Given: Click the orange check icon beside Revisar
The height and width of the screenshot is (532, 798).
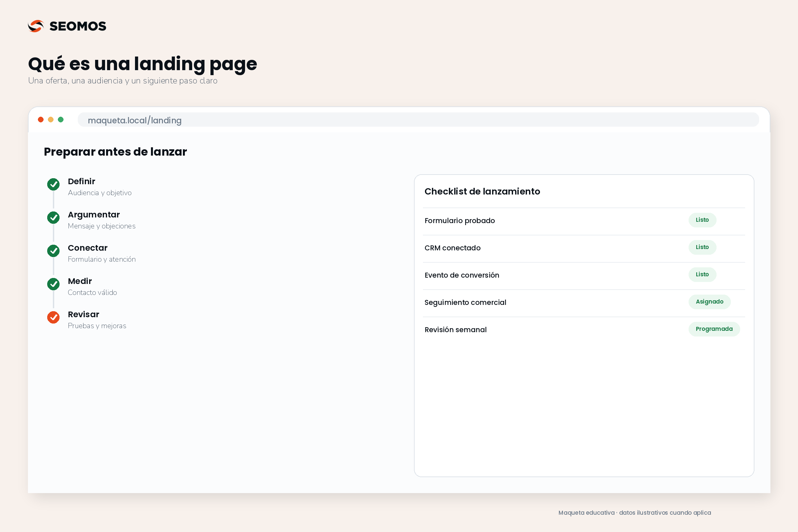Looking at the screenshot, I should pos(53,317).
